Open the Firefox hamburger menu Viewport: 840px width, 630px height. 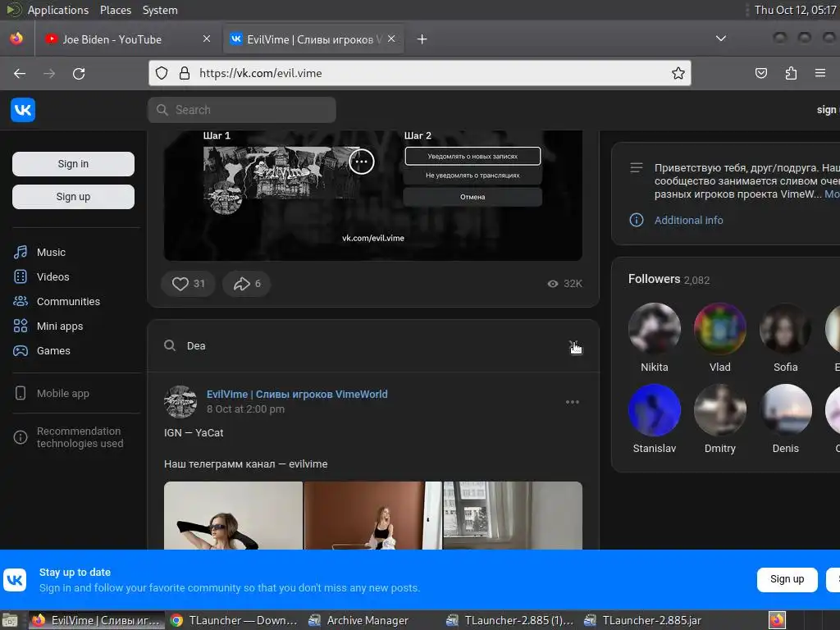(820, 73)
